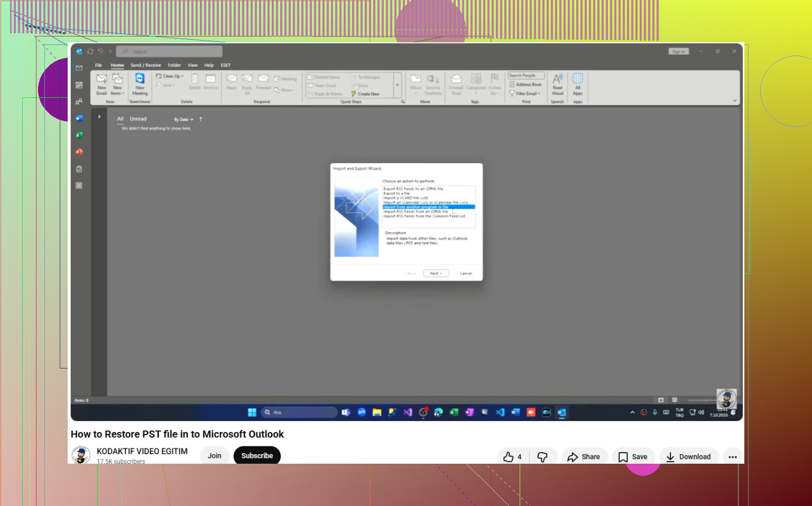Click the Delete trash can icon
This screenshot has height=506, width=812.
[195, 82]
